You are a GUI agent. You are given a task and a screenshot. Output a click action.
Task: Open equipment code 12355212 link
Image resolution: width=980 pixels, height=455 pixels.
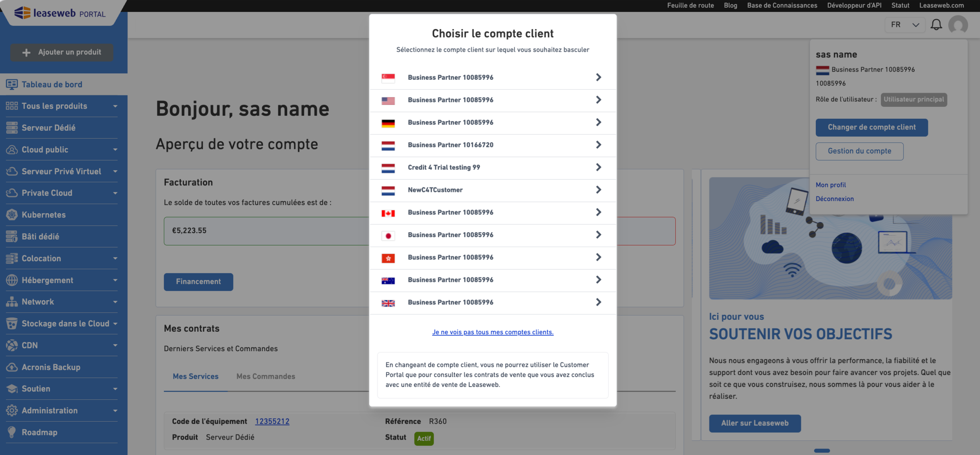pos(272,421)
